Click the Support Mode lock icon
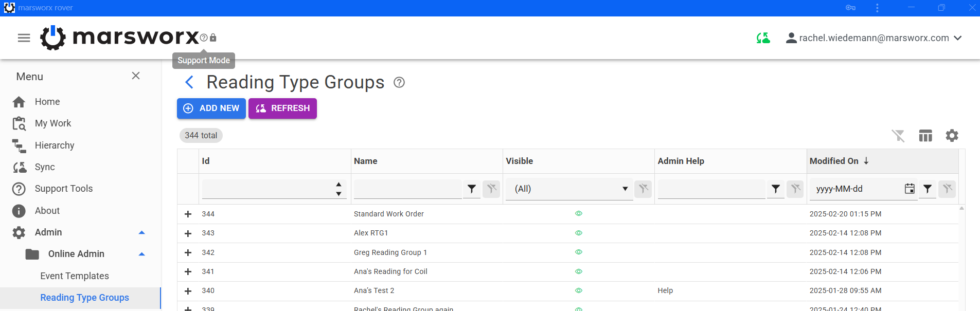Viewport: 980px width, 311px height. click(213, 38)
